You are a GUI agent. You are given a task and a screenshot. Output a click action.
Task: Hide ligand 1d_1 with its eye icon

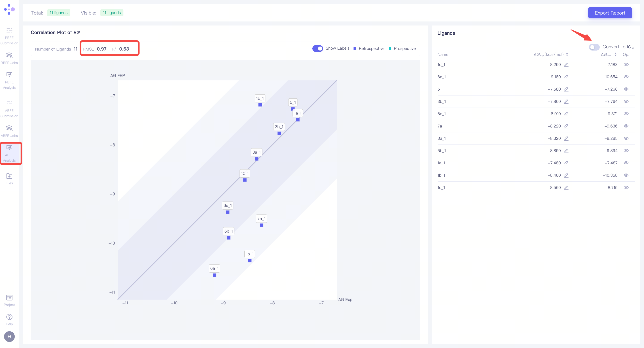[626, 64]
